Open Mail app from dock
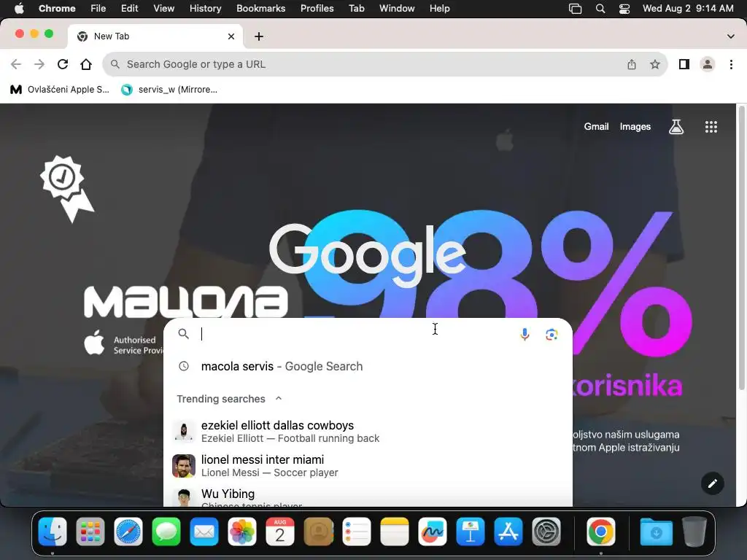This screenshot has width=747, height=560. click(204, 532)
